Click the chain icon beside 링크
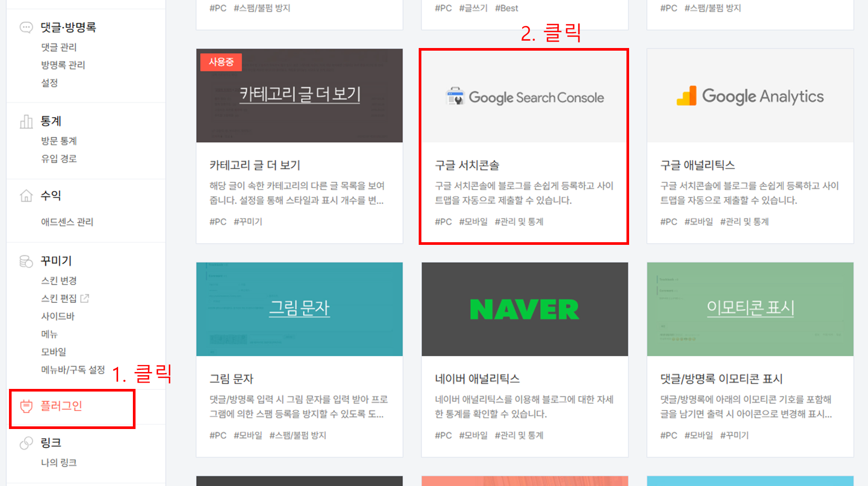Viewport: 868px width, 486px height. 26,443
